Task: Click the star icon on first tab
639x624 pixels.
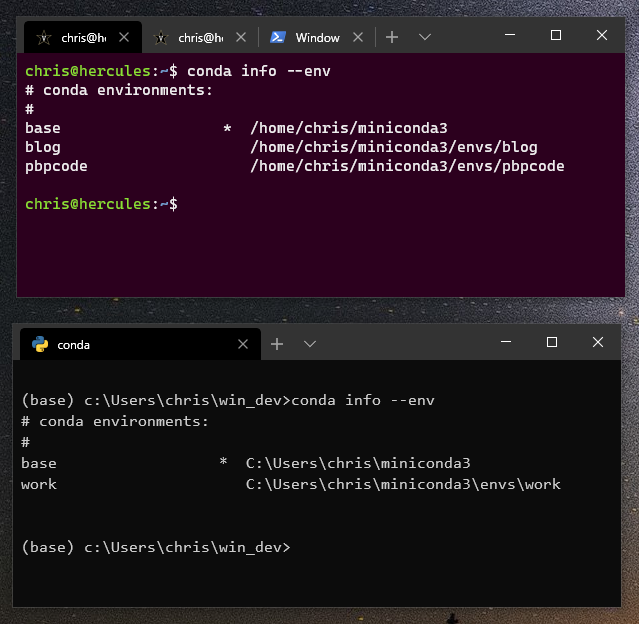Action: [x=44, y=38]
